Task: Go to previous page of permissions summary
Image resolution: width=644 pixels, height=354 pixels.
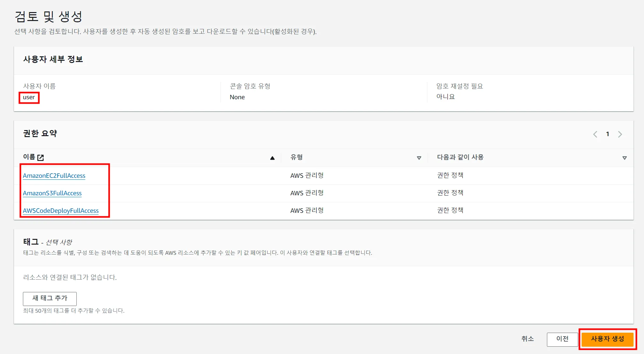Action: pos(595,134)
